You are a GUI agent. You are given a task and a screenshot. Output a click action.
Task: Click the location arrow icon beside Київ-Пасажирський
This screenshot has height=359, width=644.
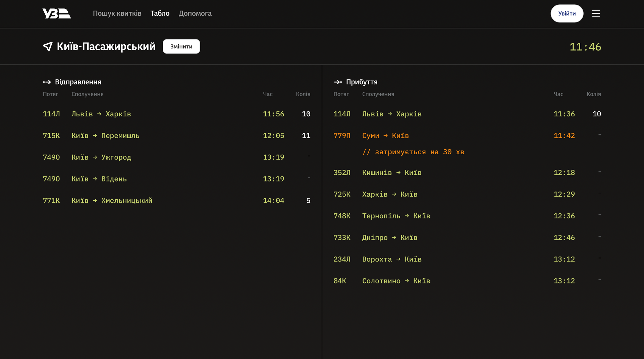click(48, 47)
